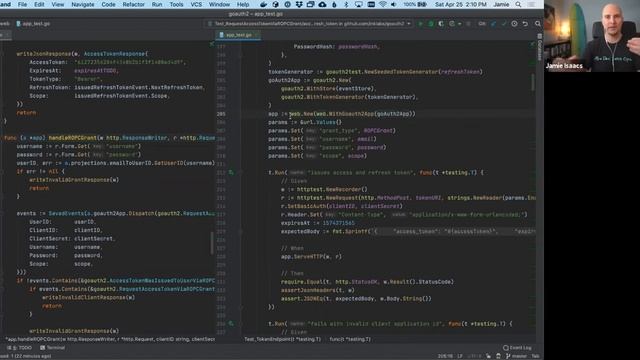Click the right editor pane scrollbar marker
The width and height of the screenshot is (640, 360).
click(x=533, y=82)
